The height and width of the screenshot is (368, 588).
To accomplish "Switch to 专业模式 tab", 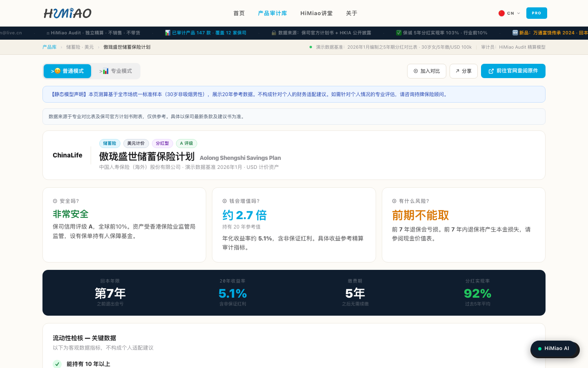I will click(116, 71).
